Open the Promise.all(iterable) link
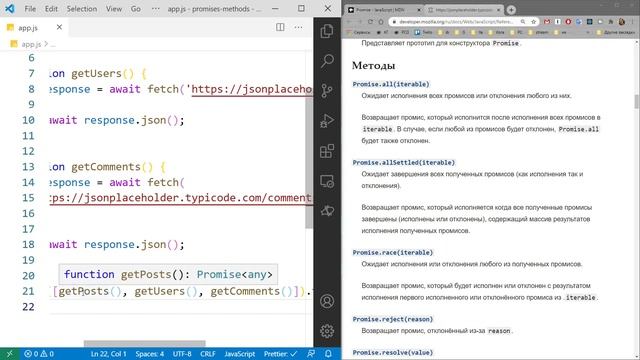640x360 pixels. pyautogui.click(x=391, y=84)
